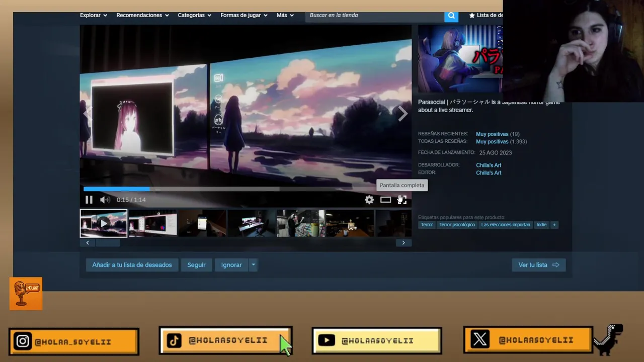Open the Ignorar options dropdown arrow
Image resolution: width=644 pixels, height=362 pixels.
tap(253, 265)
